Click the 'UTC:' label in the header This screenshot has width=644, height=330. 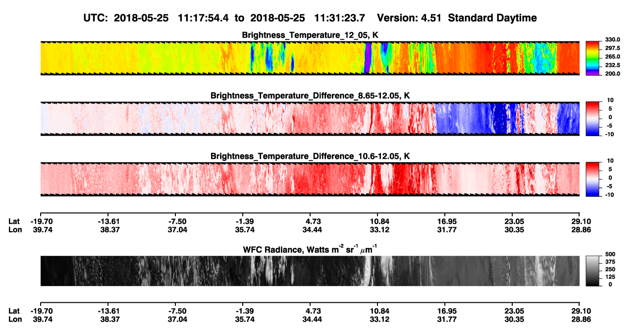tap(96, 18)
